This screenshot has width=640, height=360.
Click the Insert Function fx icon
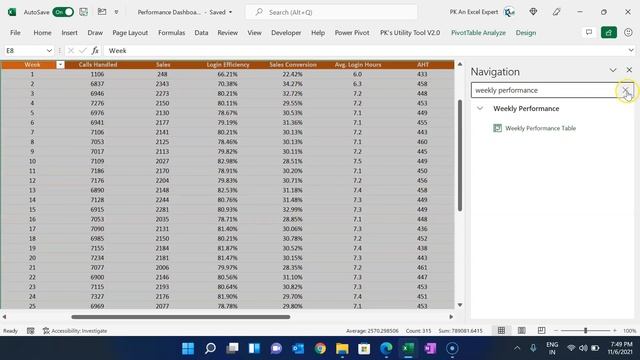[x=95, y=51]
